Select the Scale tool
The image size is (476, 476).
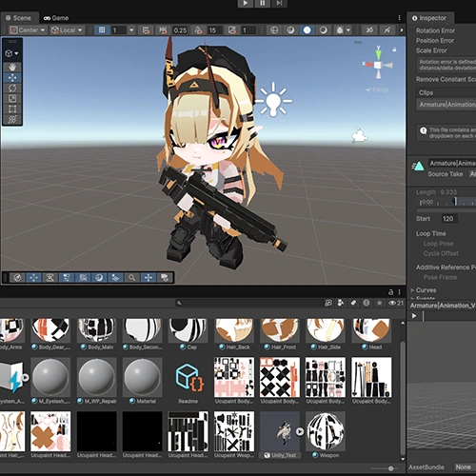coord(12,99)
